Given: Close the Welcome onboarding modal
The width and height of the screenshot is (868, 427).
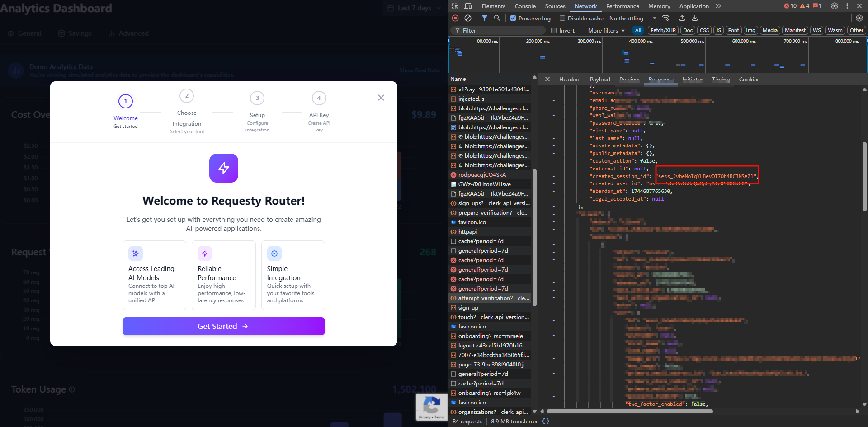Looking at the screenshot, I should (381, 98).
